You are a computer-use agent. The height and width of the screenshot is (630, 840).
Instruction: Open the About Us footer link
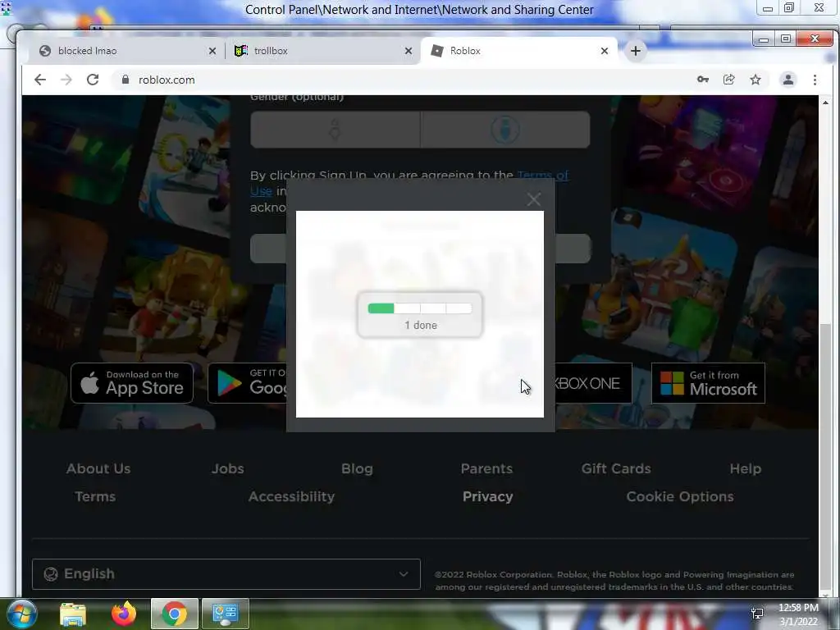pyautogui.click(x=98, y=468)
